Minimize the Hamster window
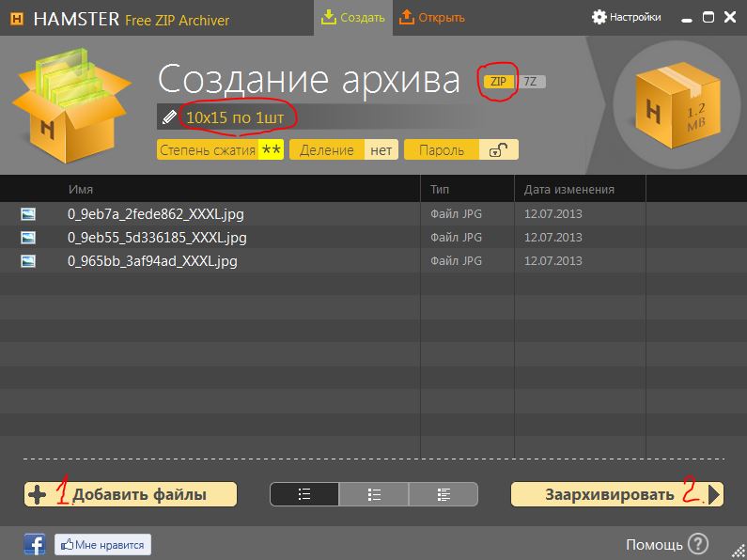747x560 pixels. (x=687, y=19)
